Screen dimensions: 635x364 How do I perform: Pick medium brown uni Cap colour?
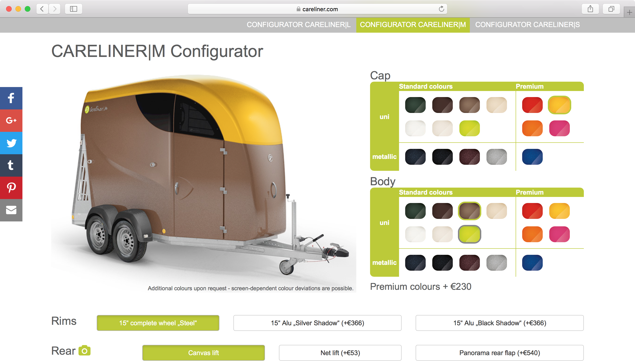(470, 105)
